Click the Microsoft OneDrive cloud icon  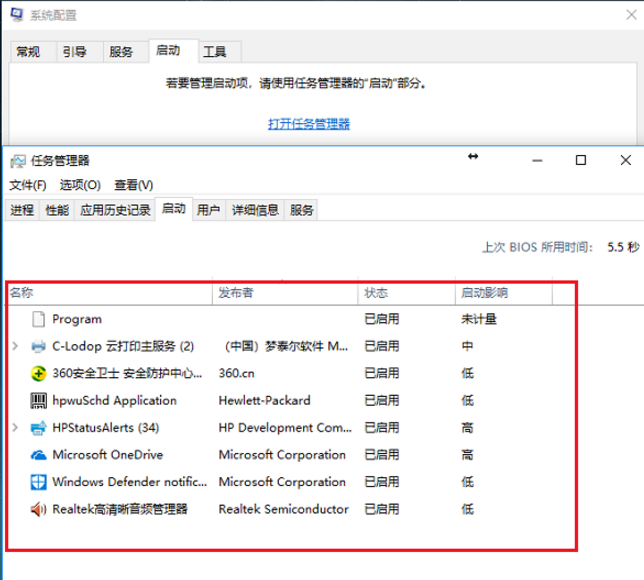click(38, 455)
